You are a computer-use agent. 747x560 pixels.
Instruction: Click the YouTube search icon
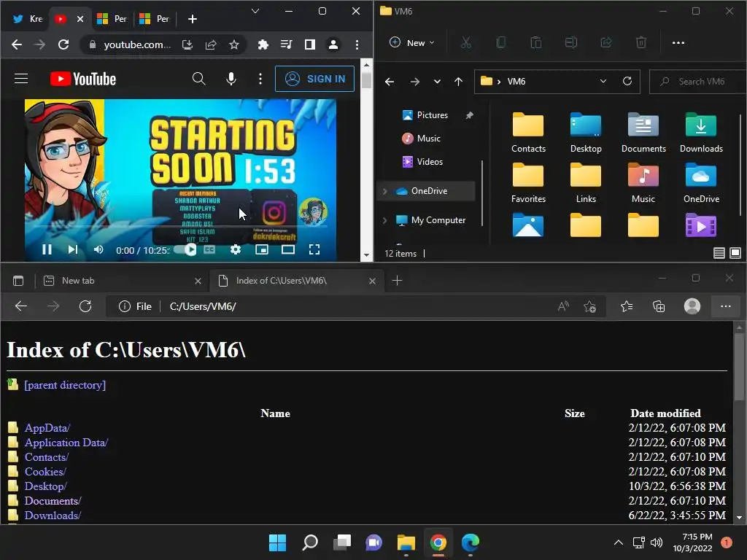(x=198, y=79)
